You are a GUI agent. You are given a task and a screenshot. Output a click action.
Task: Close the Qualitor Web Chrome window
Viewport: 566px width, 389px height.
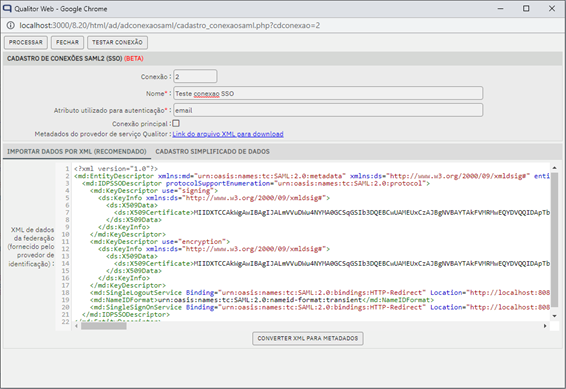552,9
